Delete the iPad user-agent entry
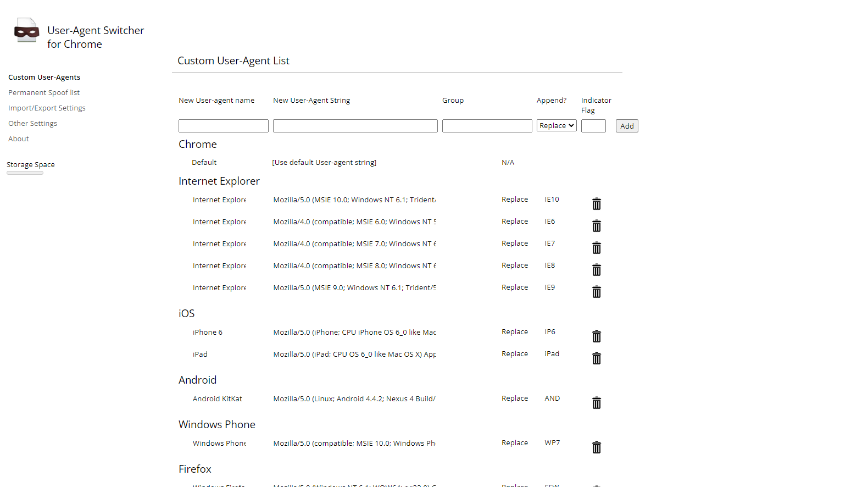Viewport: 868px width, 487px height. (x=597, y=358)
